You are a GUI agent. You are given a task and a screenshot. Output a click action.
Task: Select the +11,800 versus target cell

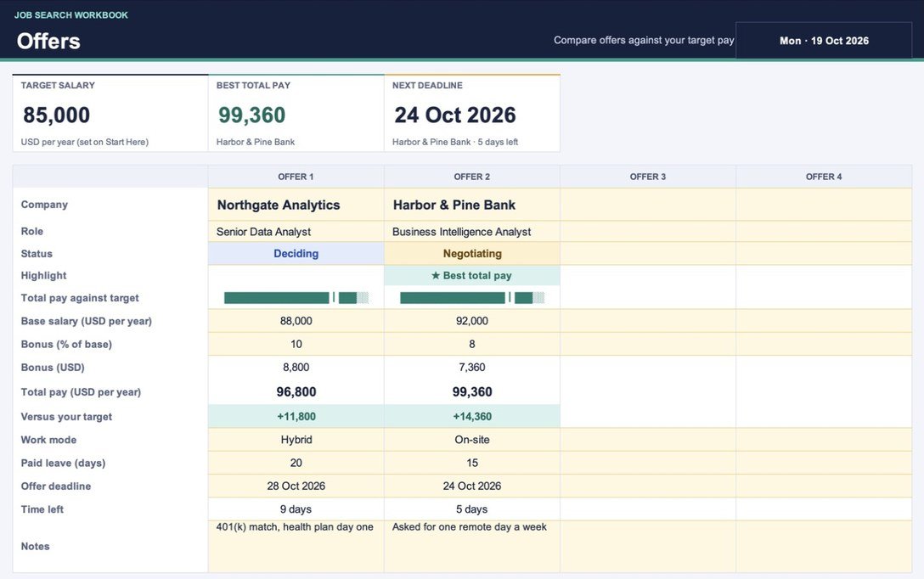(296, 417)
